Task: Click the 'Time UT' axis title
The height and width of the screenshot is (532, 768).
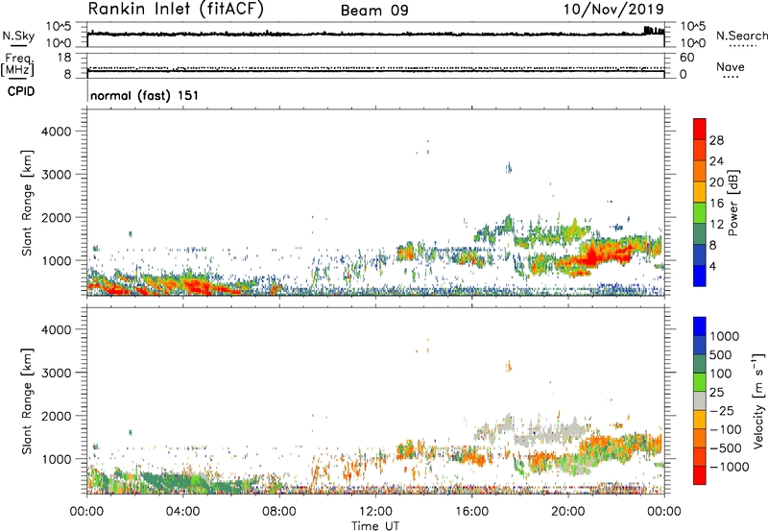Action: [x=375, y=526]
